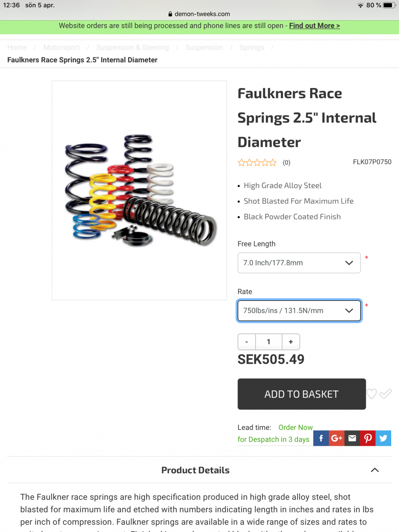Add to wishlist heart icon
Image resolution: width=399 pixels, height=532 pixels.
pos(372,394)
